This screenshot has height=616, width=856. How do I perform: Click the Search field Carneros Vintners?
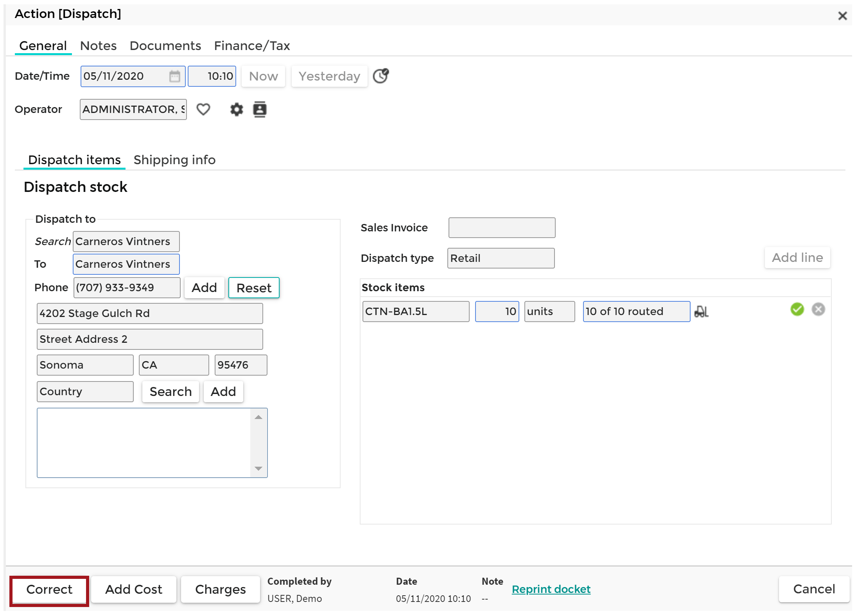[126, 242]
